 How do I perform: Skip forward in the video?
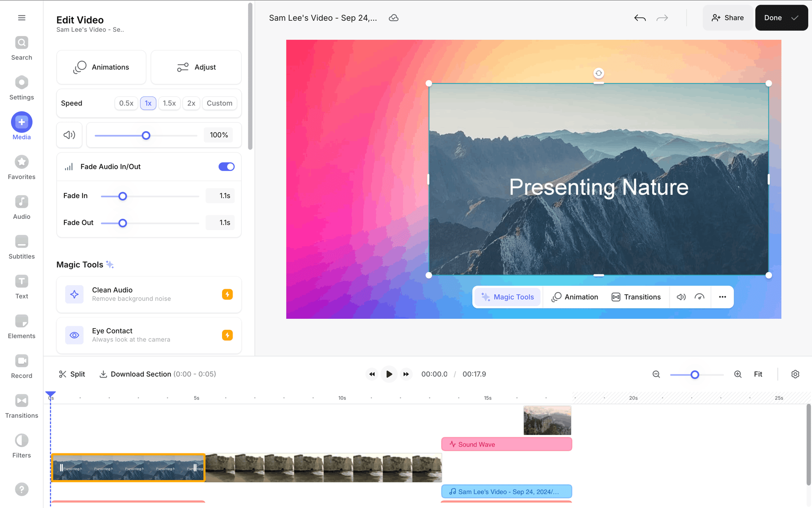point(406,374)
